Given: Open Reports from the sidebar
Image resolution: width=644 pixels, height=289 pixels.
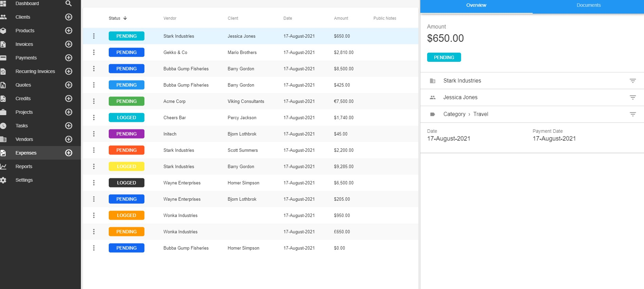Looking at the screenshot, I should pos(24,166).
